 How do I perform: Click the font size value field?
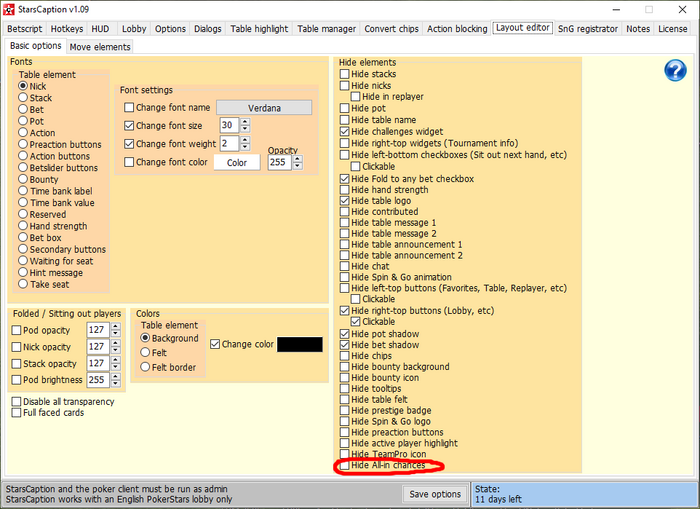pos(228,125)
